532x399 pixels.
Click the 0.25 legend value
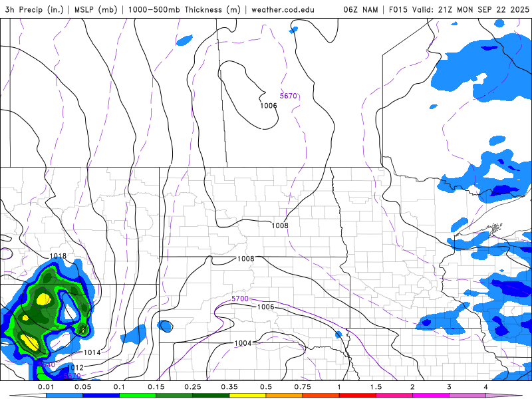coord(193,387)
